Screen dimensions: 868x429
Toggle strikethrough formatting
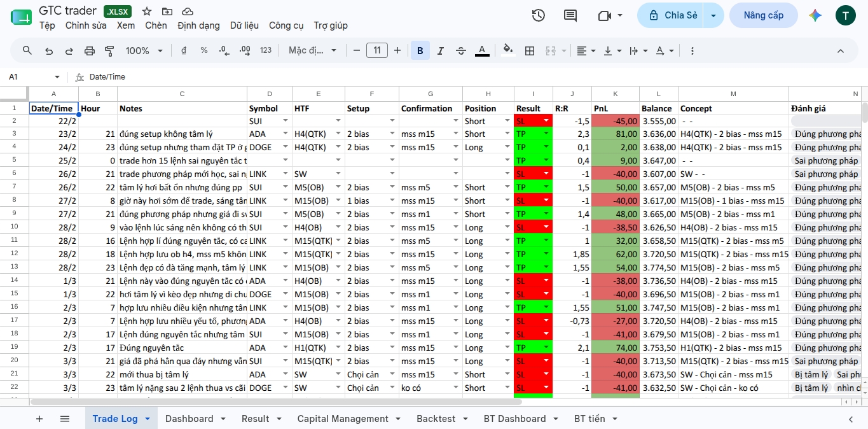(x=461, y=50)
